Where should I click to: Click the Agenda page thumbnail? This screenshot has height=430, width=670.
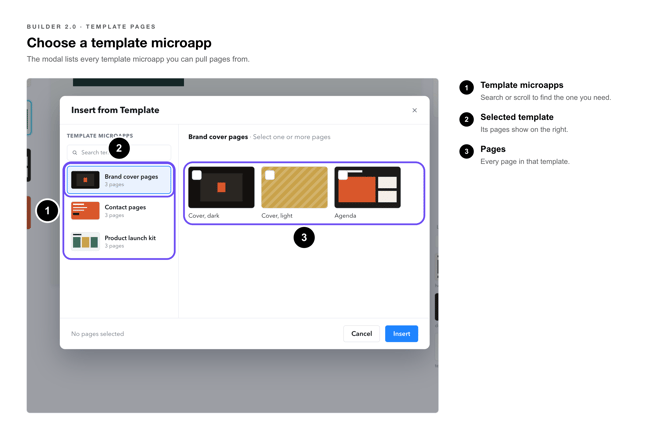[x=367, y=187]
